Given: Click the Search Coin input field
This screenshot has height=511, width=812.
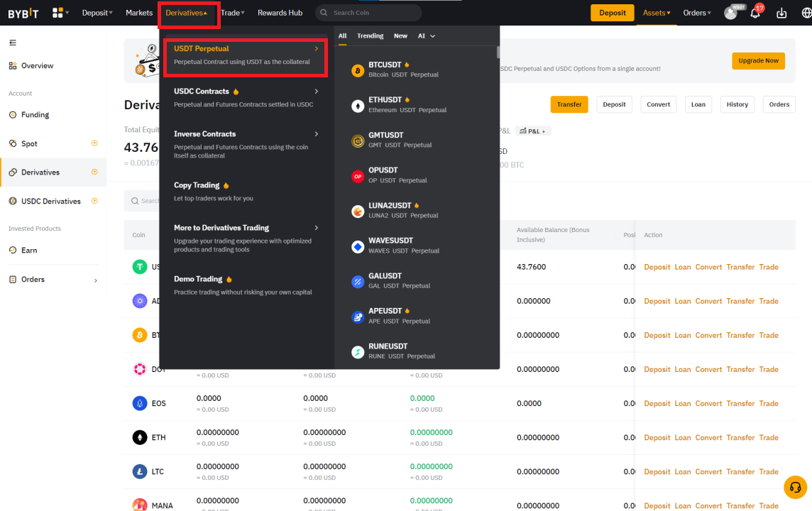Looking at the screenshot, I should 368,13.
